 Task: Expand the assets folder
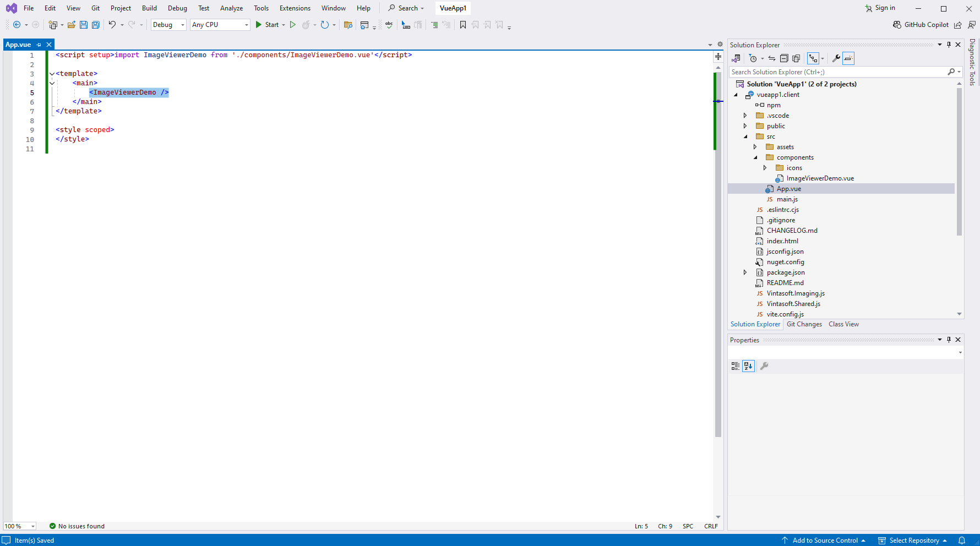[x=755, y=147]
